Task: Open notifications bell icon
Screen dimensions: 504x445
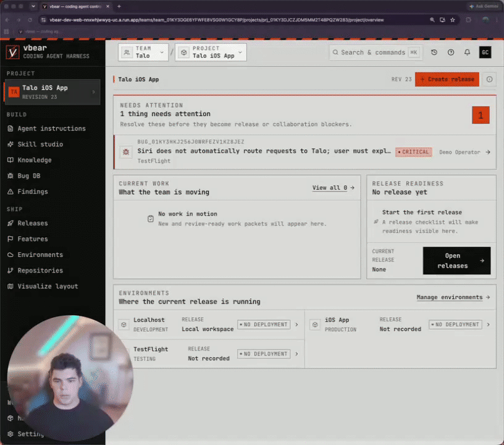Action: click(468, 53)
